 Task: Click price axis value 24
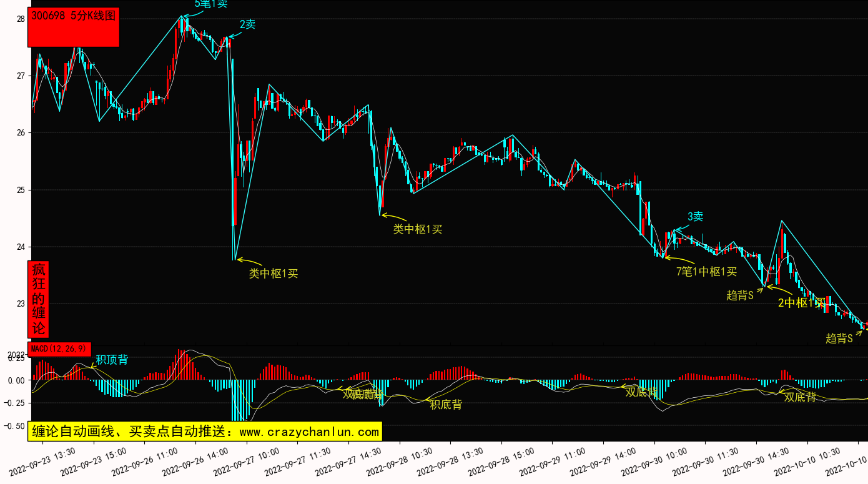[21, 247]
